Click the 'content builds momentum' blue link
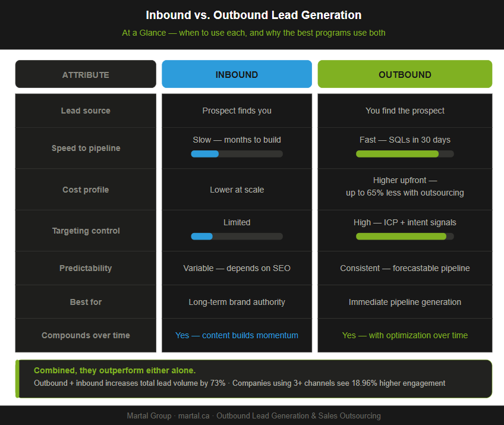 250,335
